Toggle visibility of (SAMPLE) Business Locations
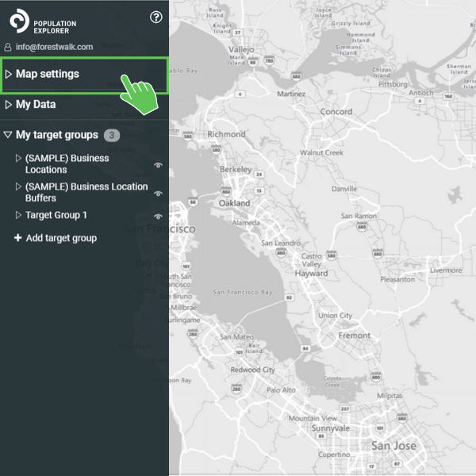The height and width of the screenshot is (476, 476). tap(158, 165)
